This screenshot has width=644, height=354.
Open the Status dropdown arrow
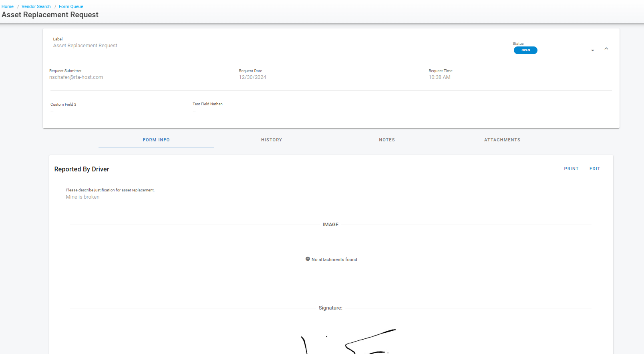click(592, 50)
